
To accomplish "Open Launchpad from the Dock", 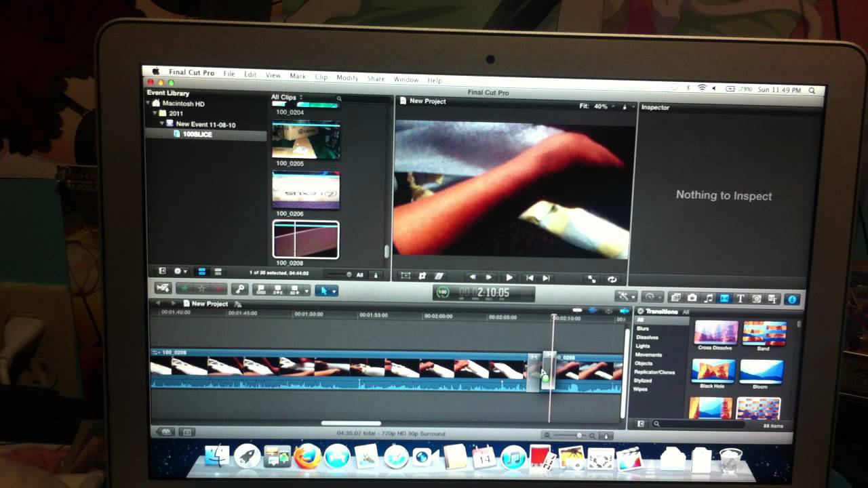I will (247, 456).
